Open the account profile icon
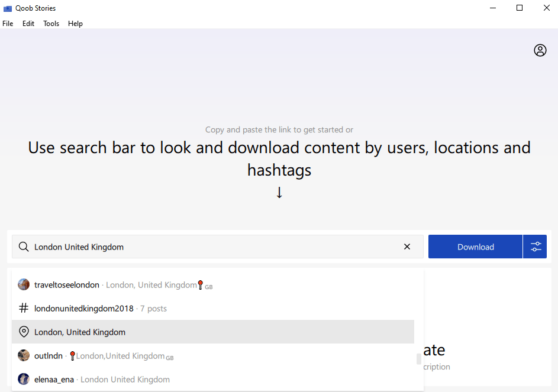 tap(540, 50)
